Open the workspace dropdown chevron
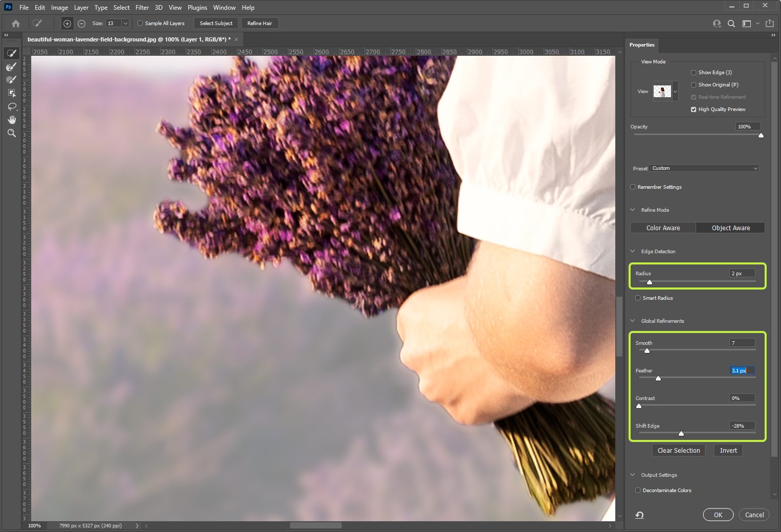 (x=757, y=24)
